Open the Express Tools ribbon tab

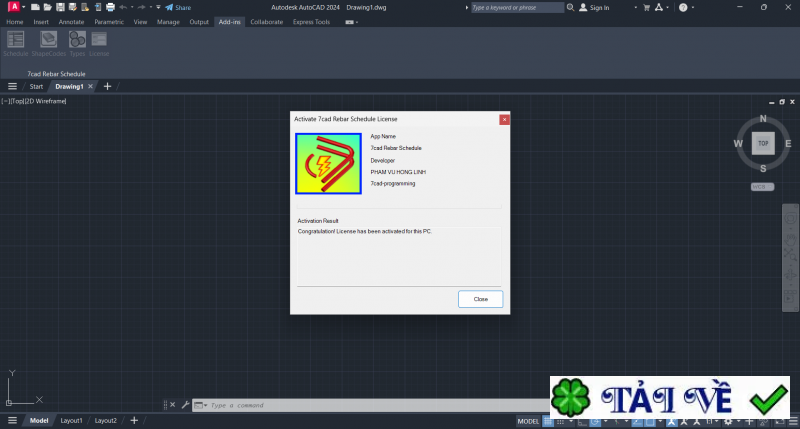[311, 22]
